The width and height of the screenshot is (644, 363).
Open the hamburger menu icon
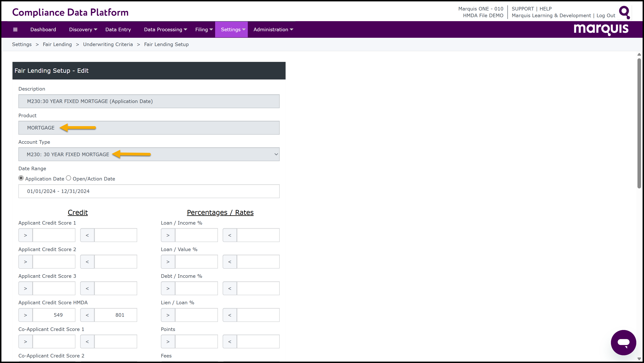(x=15, y=29)
